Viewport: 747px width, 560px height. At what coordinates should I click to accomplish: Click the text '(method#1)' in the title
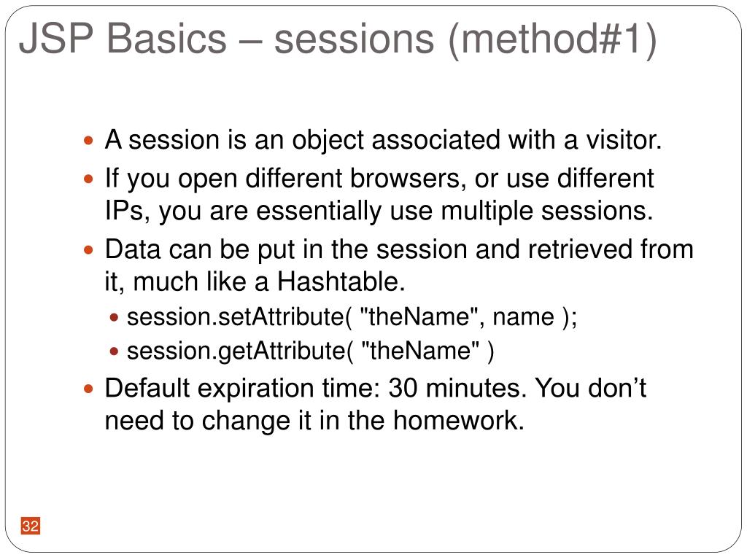click(553, 39)
